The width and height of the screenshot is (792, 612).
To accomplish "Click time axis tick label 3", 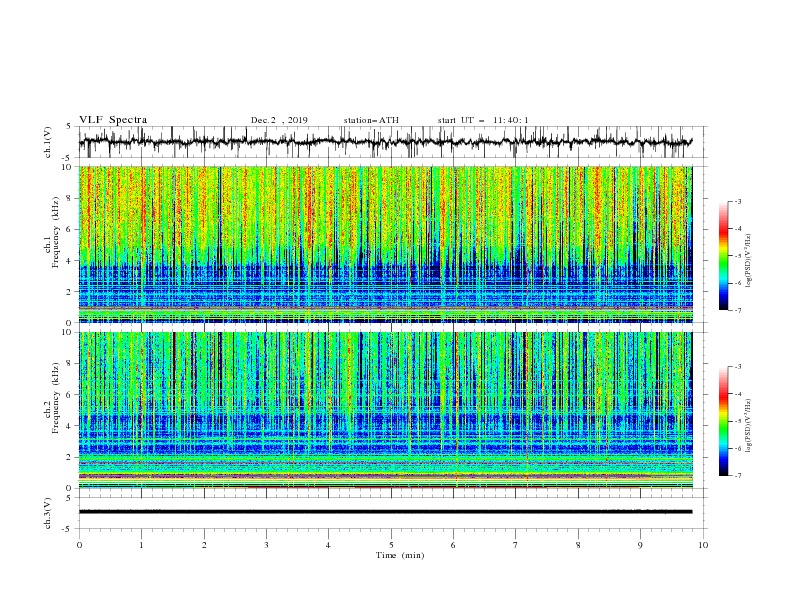I will coord(266,545).
